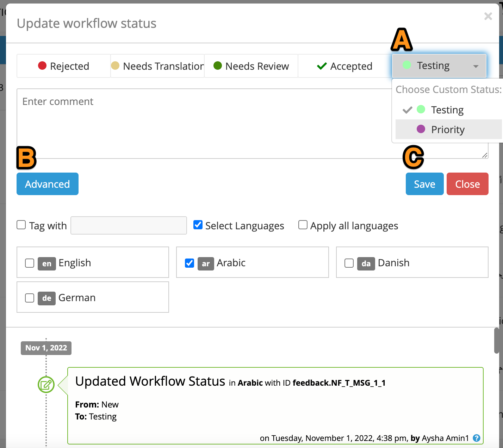Click the dark green Needs Review dot
The height and width of the screenshot is (448, 503).
point(217,66)
